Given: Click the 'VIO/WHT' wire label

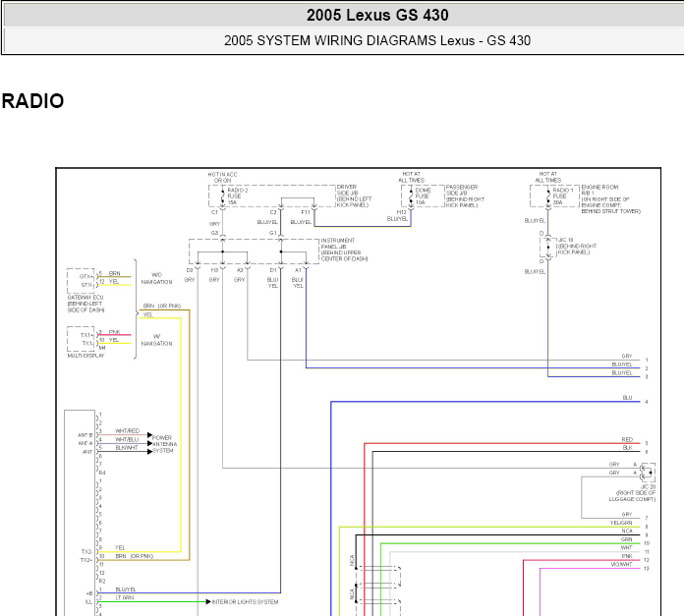Looking at the screenshot, I should pyautogui.click(x=622, y=564).
